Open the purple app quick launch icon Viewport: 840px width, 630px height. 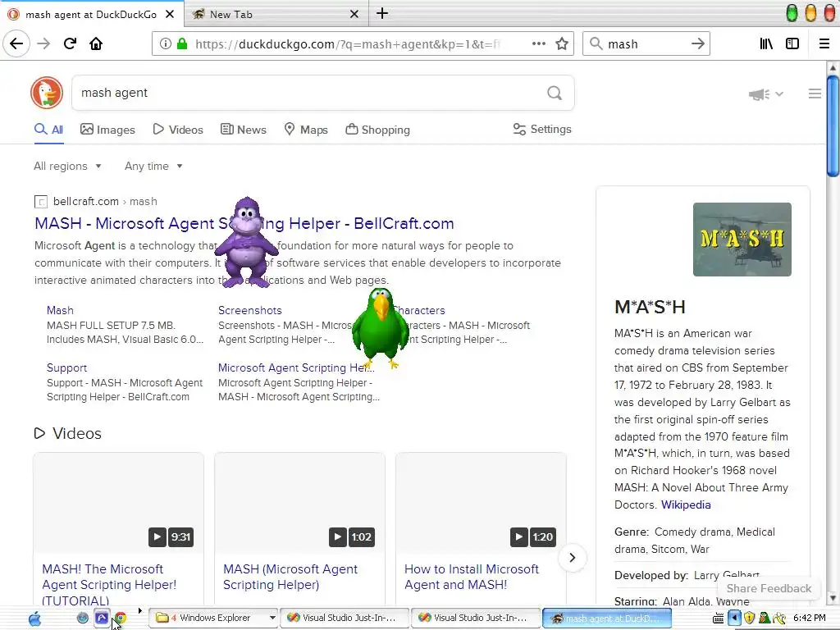[102, 618]
